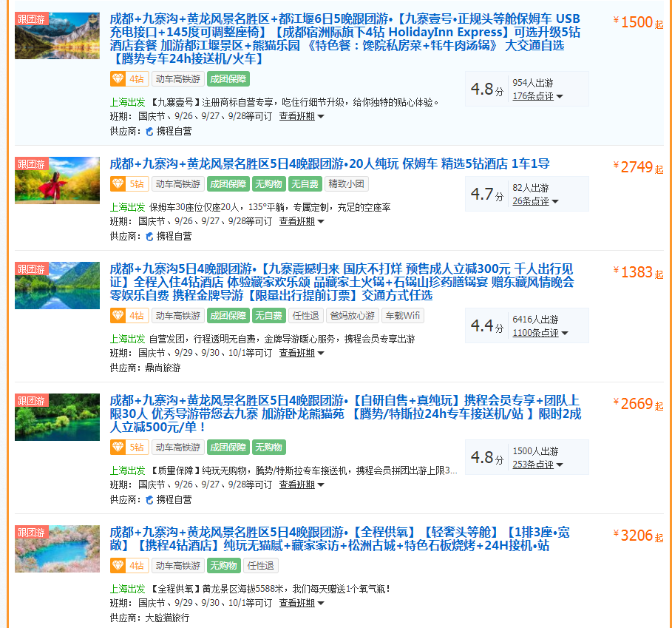The image size is (672, 628).
Task: Click the 携程自营 supplier icon on the ¥2669 tour
Action: point(150,499)
